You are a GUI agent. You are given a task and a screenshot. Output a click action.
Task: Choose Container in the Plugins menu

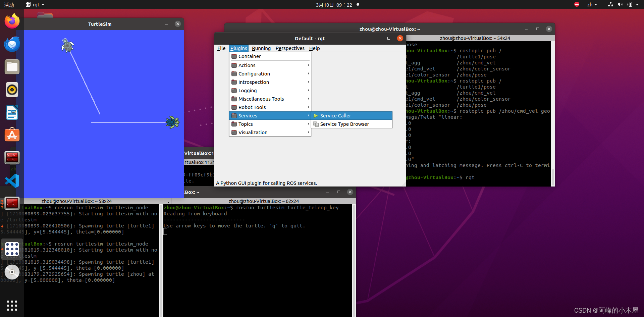pyautogui.click(x=270, y=56)
